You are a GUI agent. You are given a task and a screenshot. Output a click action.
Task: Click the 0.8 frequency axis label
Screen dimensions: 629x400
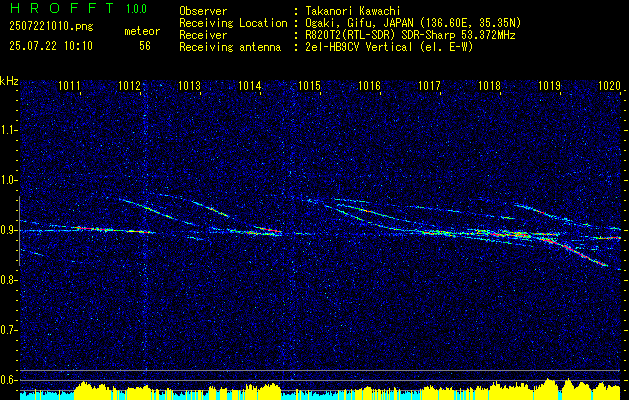9,280
